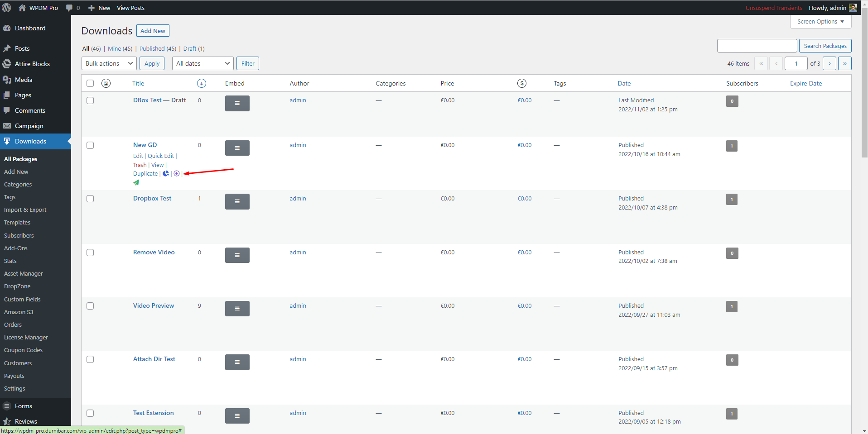Open New content menu in admin bar

pyautogui.click(x=99, y=8)
